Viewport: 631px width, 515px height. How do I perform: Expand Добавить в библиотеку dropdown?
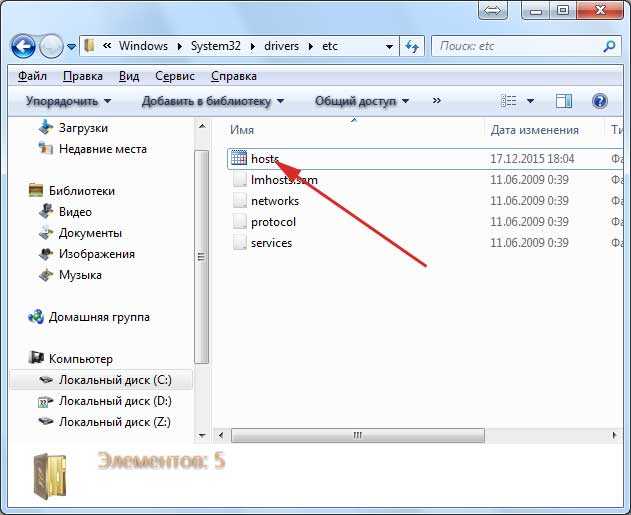click(x=213, y=101)
